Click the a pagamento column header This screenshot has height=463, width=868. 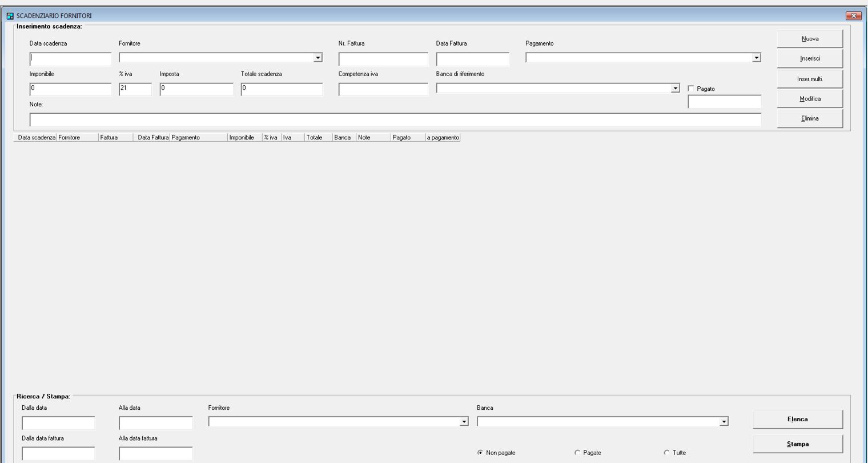[443, 138]
